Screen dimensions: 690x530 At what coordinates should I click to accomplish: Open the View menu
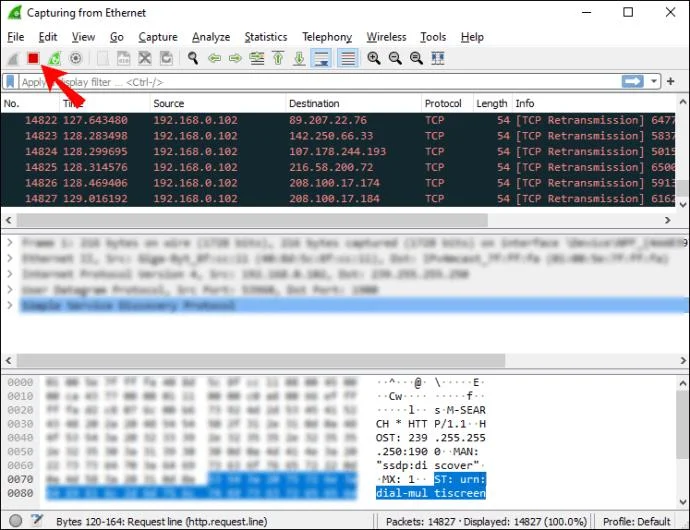click(83, 37)
